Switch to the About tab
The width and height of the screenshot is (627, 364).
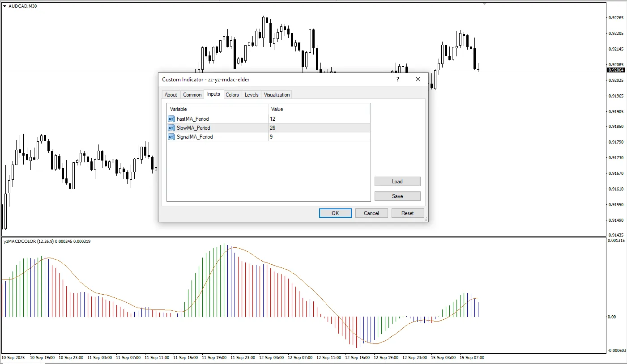click(x=171, y=95)
